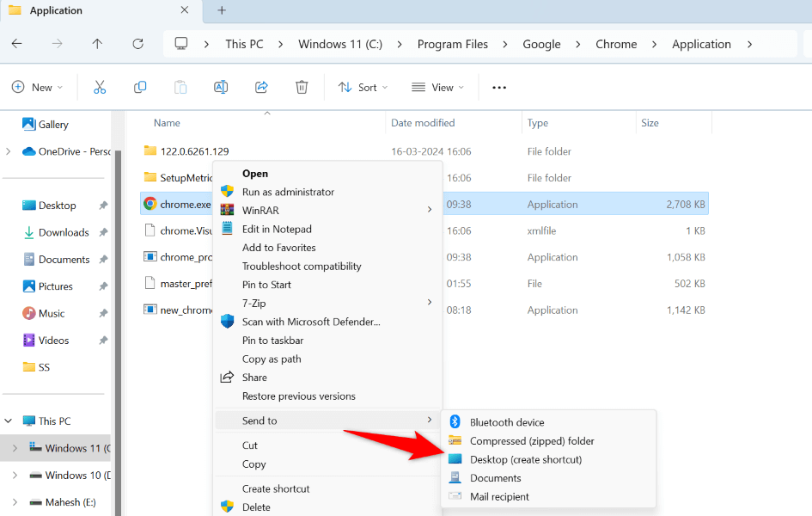The image size is (812, 516).
Task: Click the new tab plus button
Action: pos(221,10)
